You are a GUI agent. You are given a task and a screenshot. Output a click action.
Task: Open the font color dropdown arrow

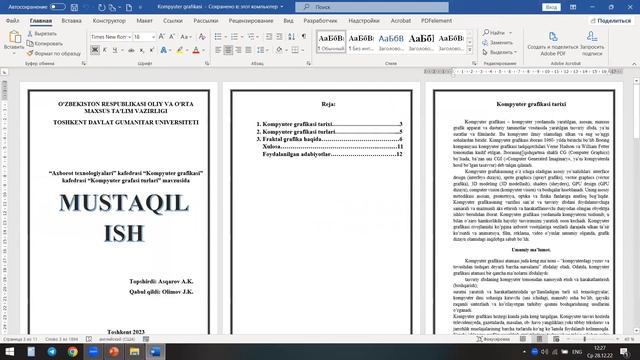(x=204, y=50)
